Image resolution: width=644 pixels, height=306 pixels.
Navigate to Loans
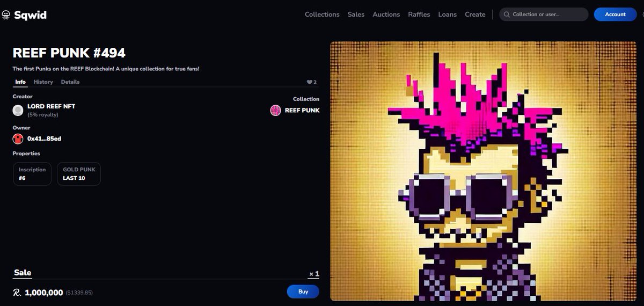(x=448, y=14)
